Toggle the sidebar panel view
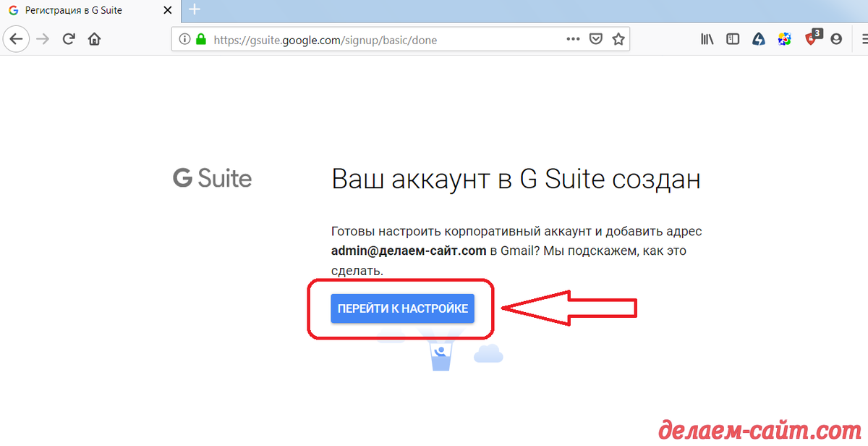The width and height of the screenshot is (868, 446). (733, 38)
